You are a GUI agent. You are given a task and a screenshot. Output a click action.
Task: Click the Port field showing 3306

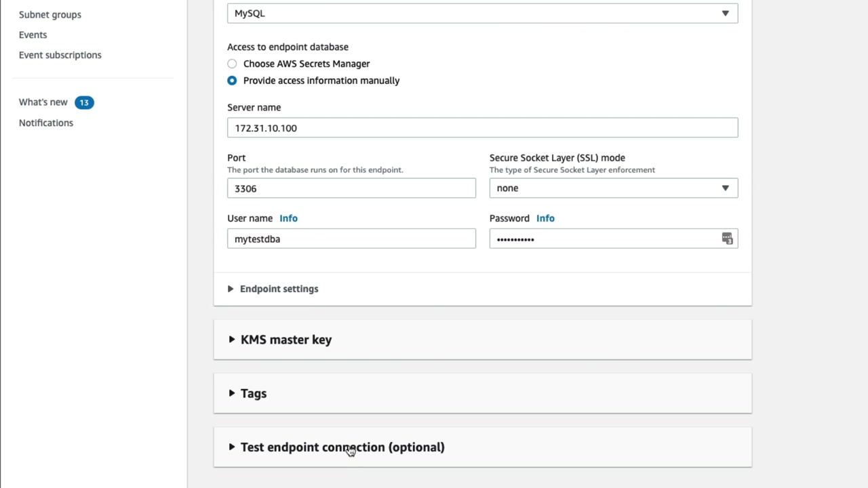[x=351, y=188]
